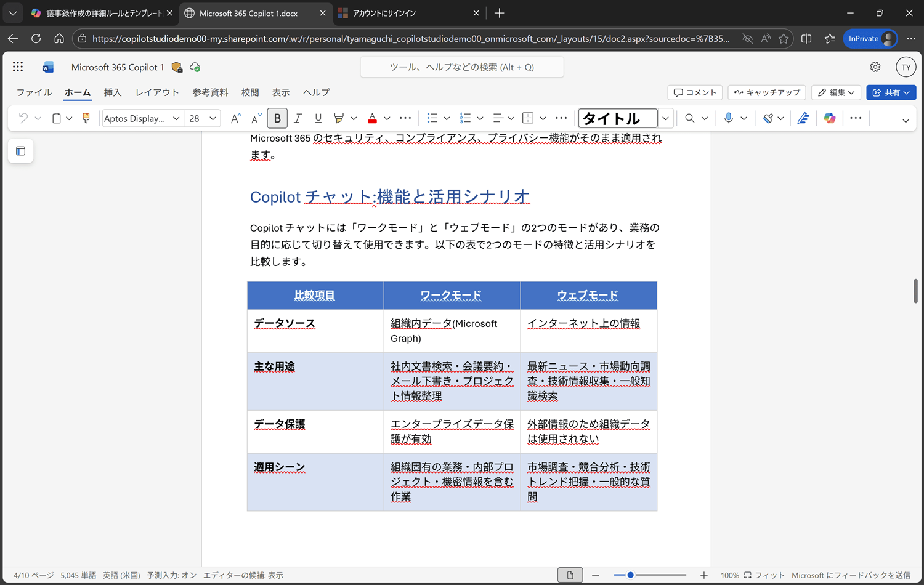Switch to the 挿入 ribbon tab
924x585 pixels.
coord(113,92)
